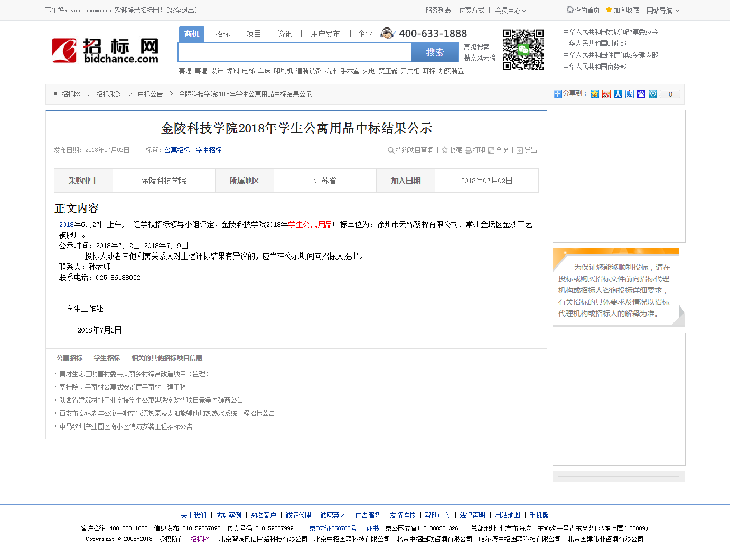Go to 招标采购 breadcrumb
This screenshot has height=560, width=730.
click(109, 94)
